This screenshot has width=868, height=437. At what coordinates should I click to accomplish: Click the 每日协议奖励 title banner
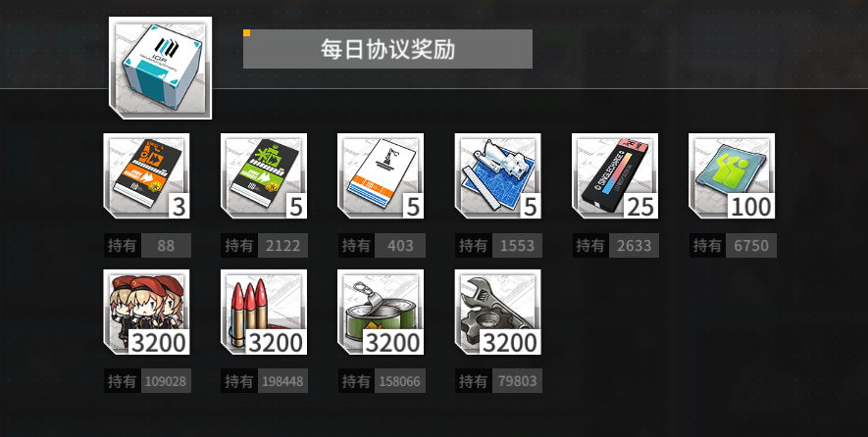click(387, 49)
